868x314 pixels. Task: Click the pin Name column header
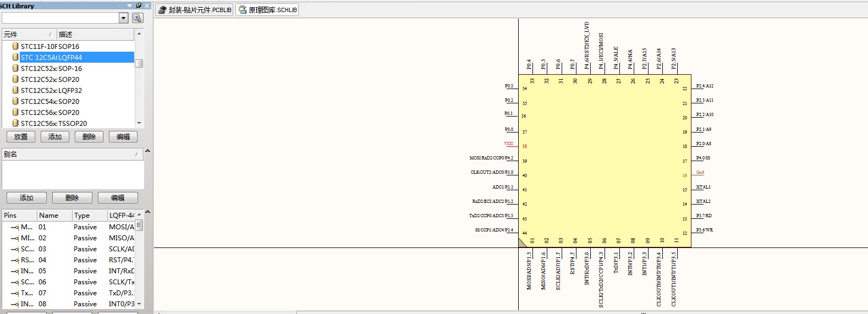[x=54, y=216]
